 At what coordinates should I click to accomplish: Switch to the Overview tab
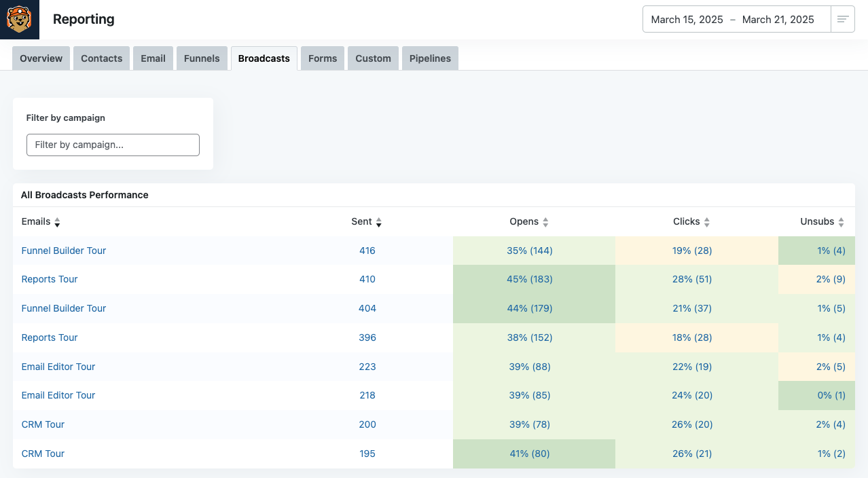click(x=41, y=58)
